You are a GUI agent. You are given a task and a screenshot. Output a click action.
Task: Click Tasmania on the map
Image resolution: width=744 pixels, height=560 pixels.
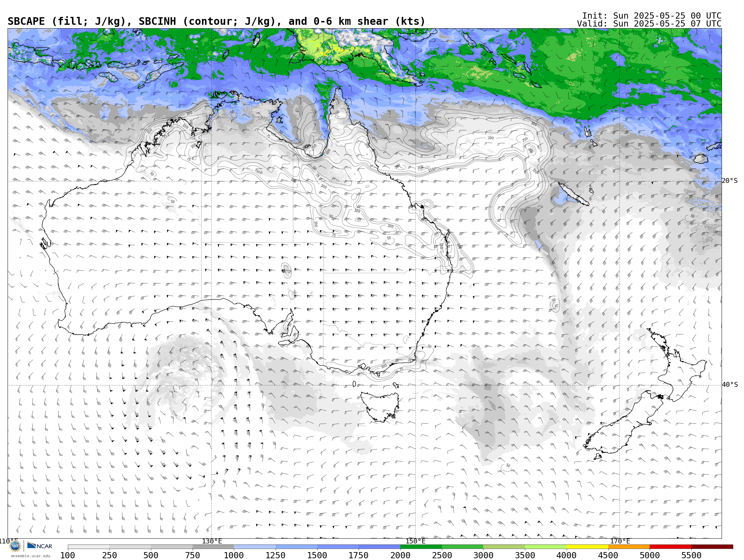click(x=381, y=406)
